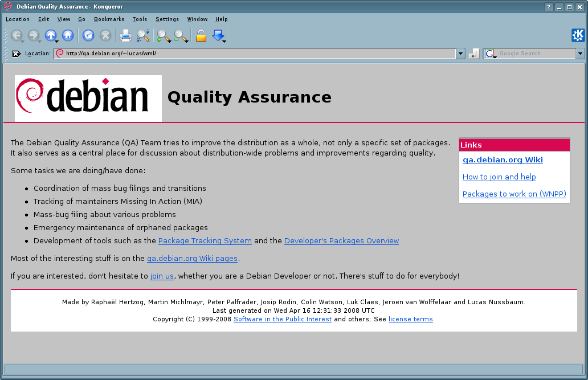Open the Home page icon
Viewport: 588px width, 380px height.
click(x=68, y=35)
